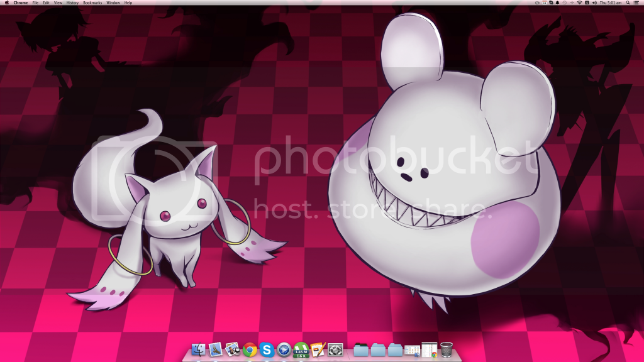Expand the third folder stack in Dock
This screenshot has height=362, width=644.
pyautogui.click(x=395, y=349)
